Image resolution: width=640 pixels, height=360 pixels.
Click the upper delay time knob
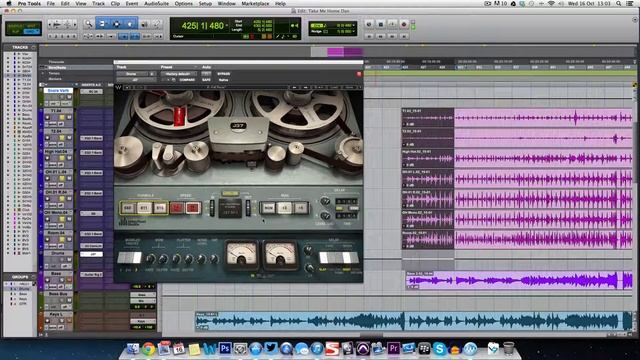(325, 201)
